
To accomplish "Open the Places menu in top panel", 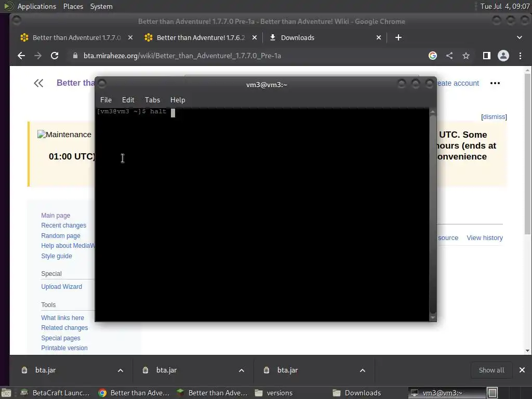I will [73, 6].
